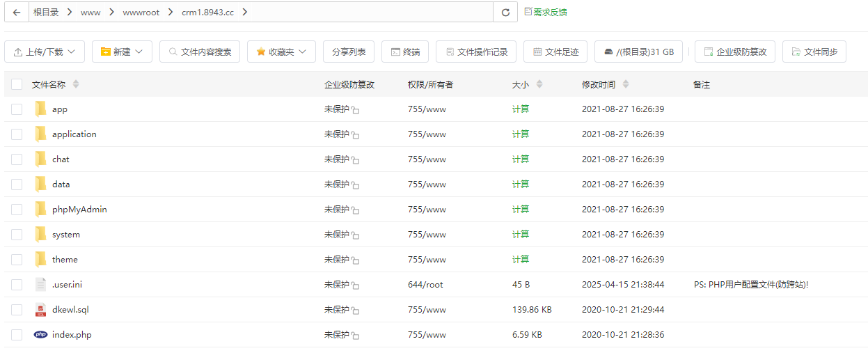The height and width of the screenshot is (353, 868).
Task: Expand the 收藏夹 favorites dropdown
Action: point(281,52)
